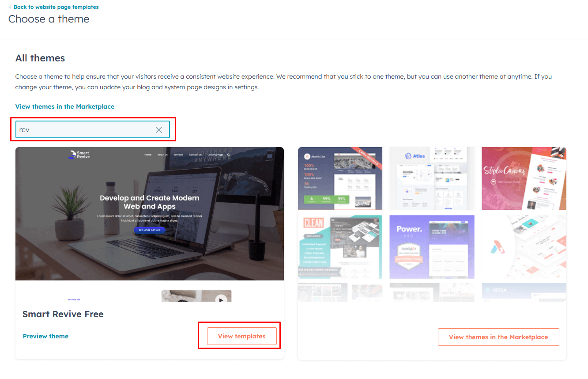Select Services in the Smart Revive preview menu
This screenshot has height=379, width=588.
pos(178,155)
